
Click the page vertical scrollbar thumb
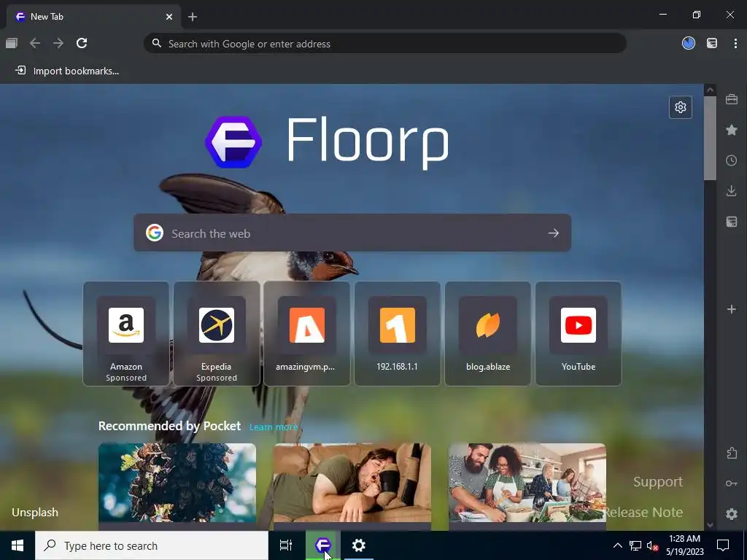(x=710, y=138)
